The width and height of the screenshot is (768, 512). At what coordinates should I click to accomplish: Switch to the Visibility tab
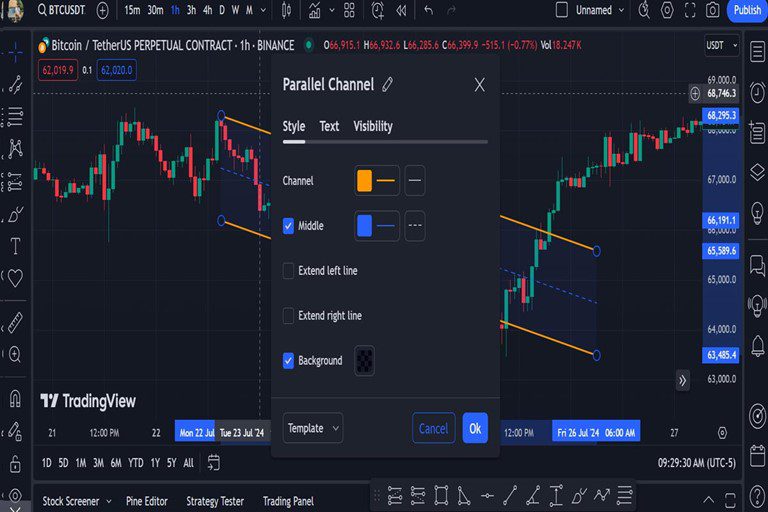373,126
